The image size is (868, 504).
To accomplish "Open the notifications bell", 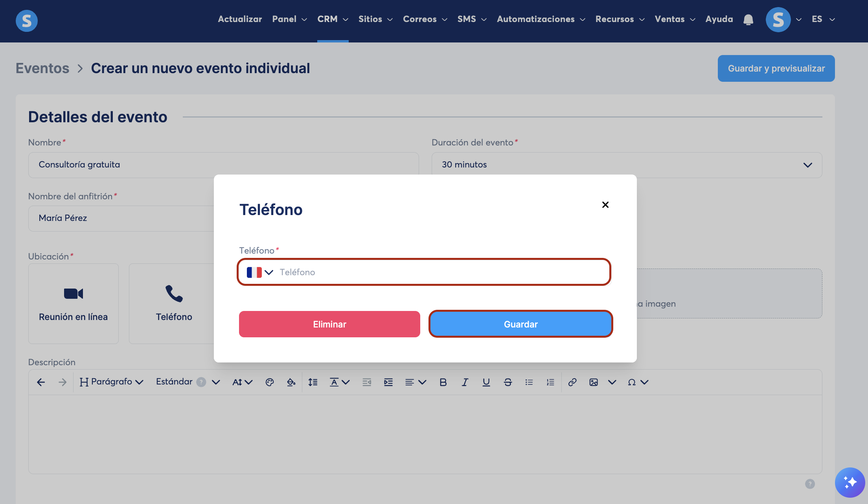I will click(x=748, y=20).
